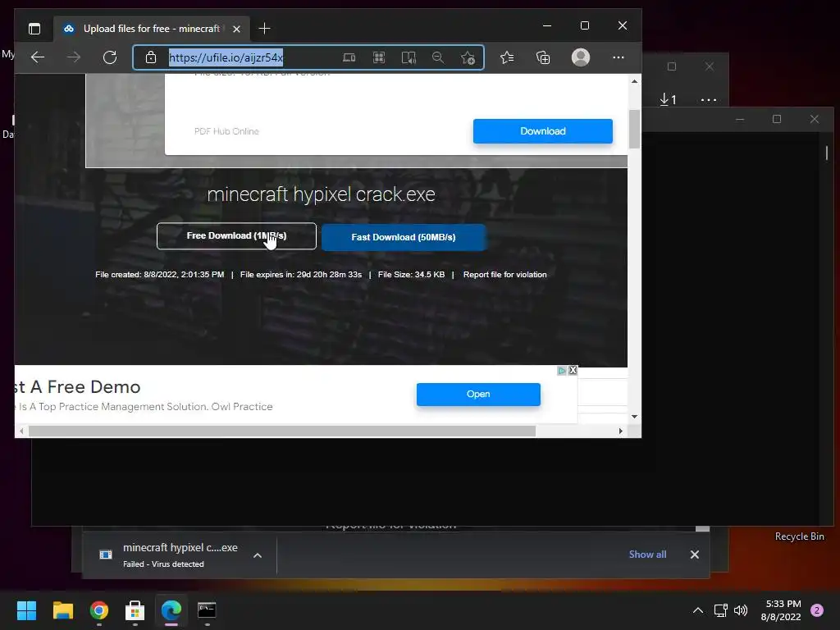
Task: Click the volume speaker tray icon
Action: 741,610
